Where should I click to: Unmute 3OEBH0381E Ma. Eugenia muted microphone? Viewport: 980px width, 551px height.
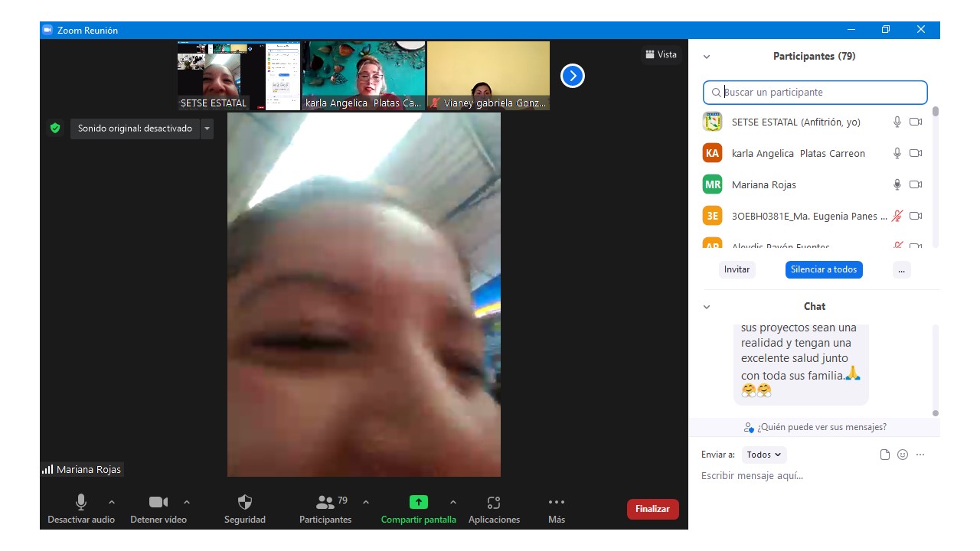tap(897, 216)
